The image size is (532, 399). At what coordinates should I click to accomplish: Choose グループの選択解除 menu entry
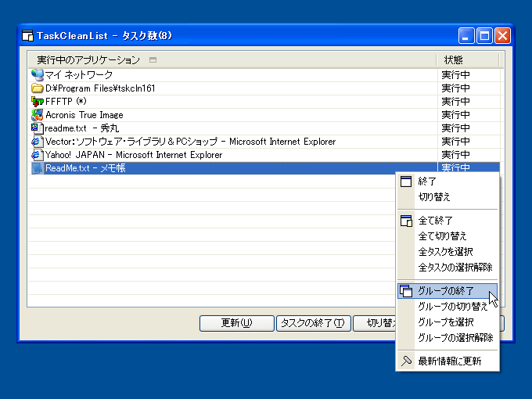(448, 338)
